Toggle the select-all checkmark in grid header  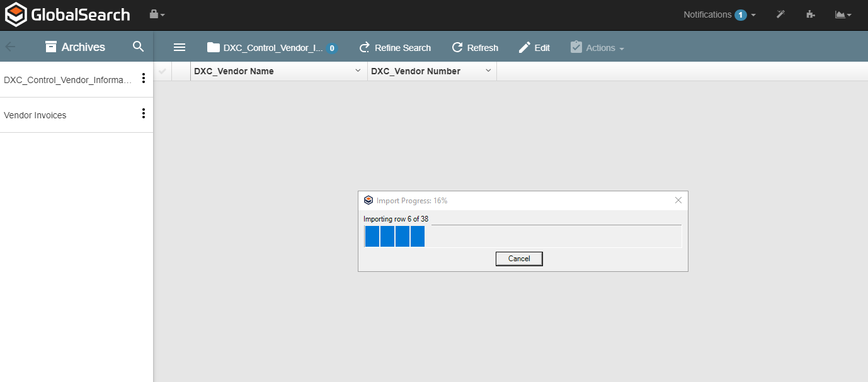click(x=163, y=71)
